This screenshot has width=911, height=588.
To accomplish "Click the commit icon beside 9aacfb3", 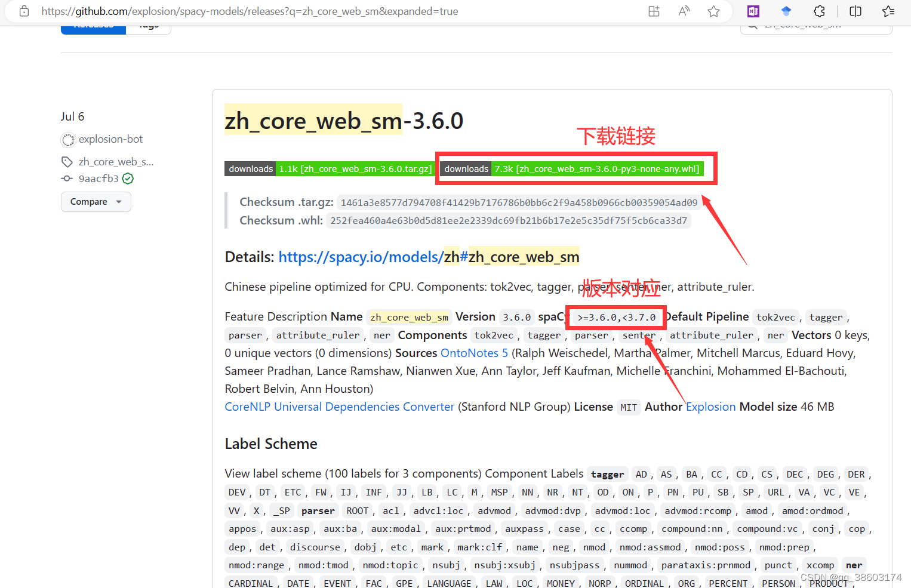I will [x=67, y=178].
